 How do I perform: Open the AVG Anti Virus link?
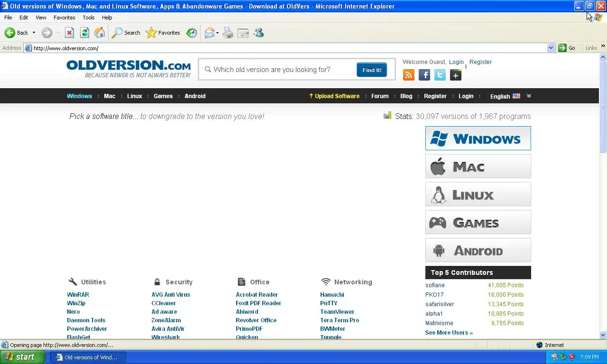pos(171,295)
